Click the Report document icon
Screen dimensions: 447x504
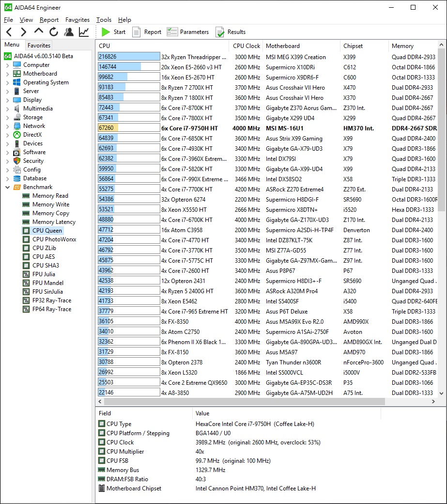137,32
